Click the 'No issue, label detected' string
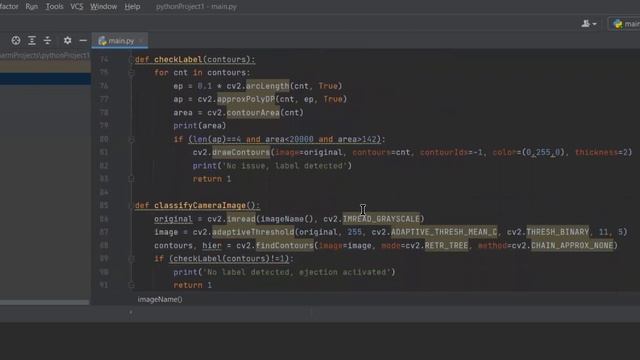Image resolution: width=640 pixels, height=360 pixels. tap(285, 166)
